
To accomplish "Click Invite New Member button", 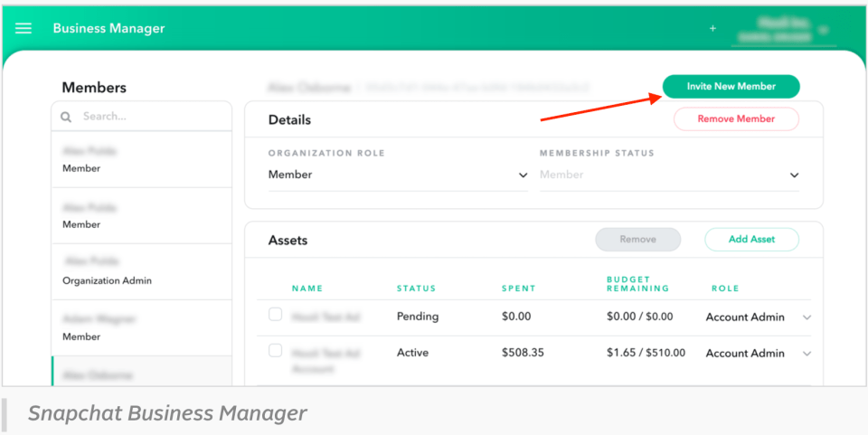I will click(x=731, y=86).
